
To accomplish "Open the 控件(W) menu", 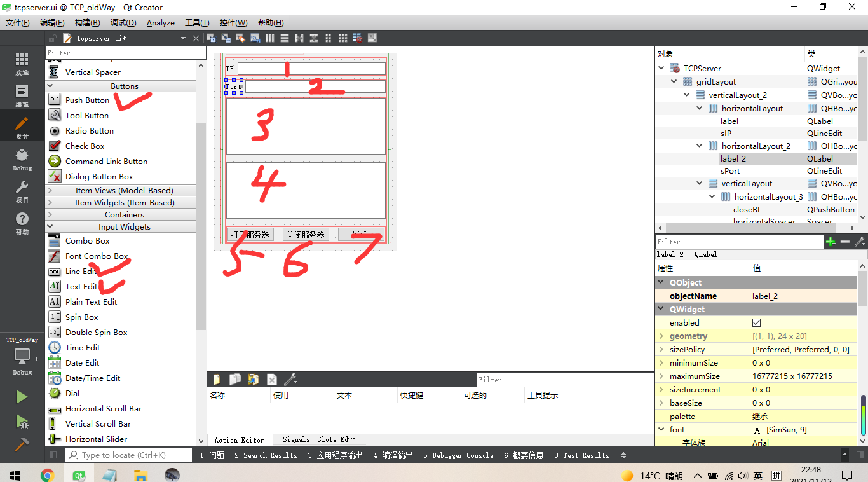I will pyautogui.click(x=234, y=22).
